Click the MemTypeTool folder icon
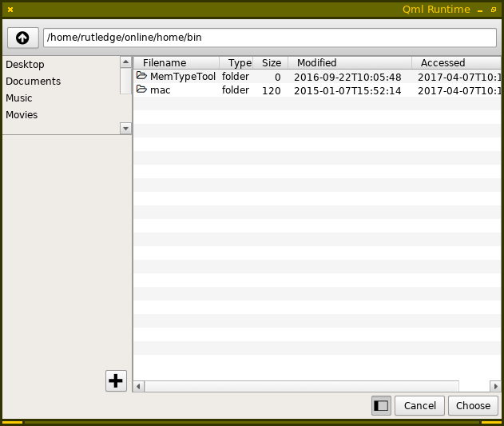This screenshot has height=426, width=504. pos(141,76)
